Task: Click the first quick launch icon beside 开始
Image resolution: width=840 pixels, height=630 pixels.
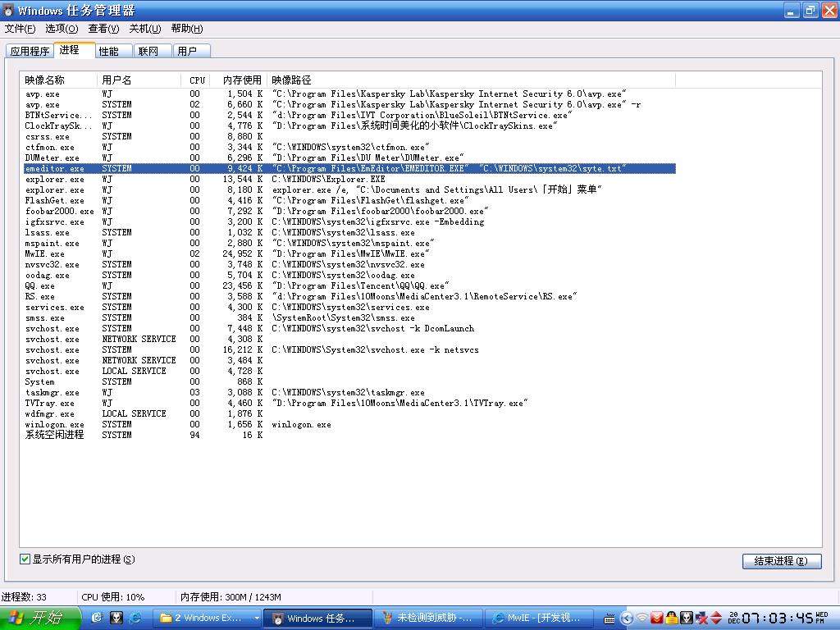Action: 97,619
